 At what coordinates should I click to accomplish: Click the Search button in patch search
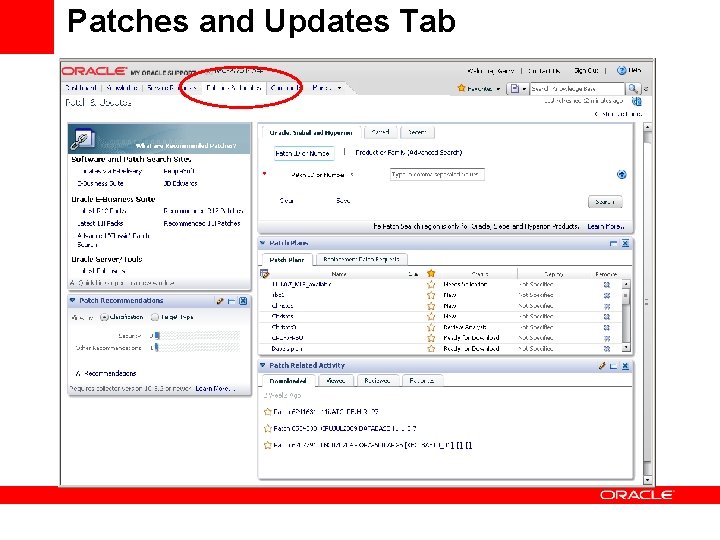(605, 202)
